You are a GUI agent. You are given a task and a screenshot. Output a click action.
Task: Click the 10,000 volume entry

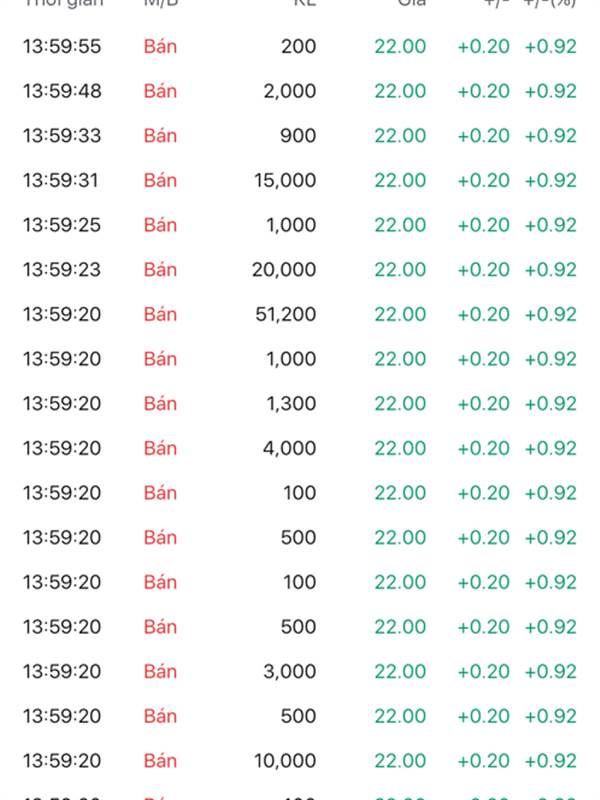click(285, 761)
